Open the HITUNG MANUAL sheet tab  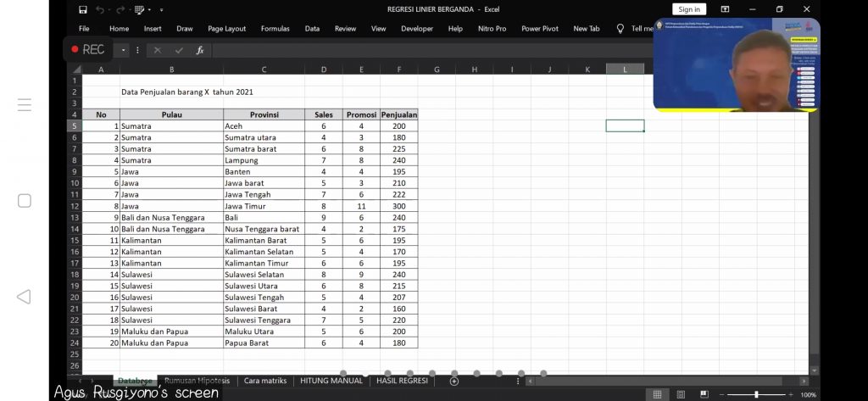(x=331, y=382)
